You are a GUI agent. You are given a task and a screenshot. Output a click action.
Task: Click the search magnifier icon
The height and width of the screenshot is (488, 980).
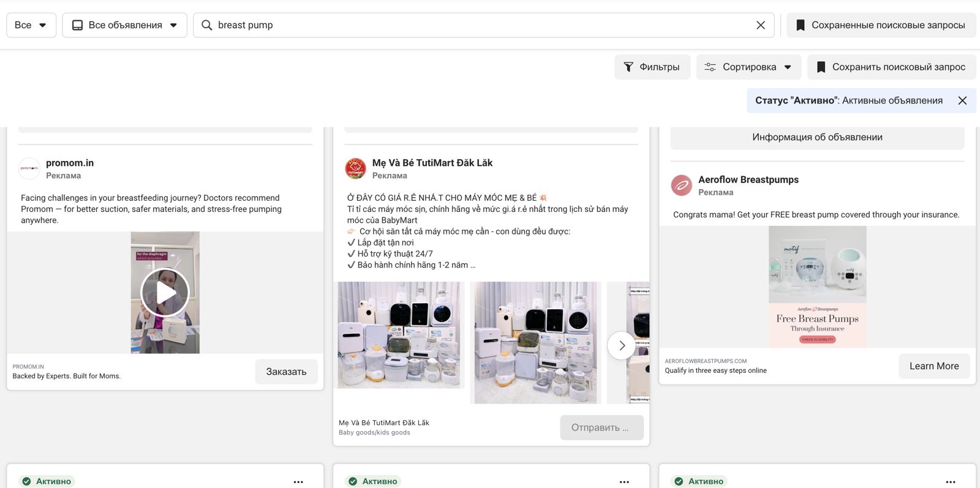pyautogui.click(x=207, y=25)
